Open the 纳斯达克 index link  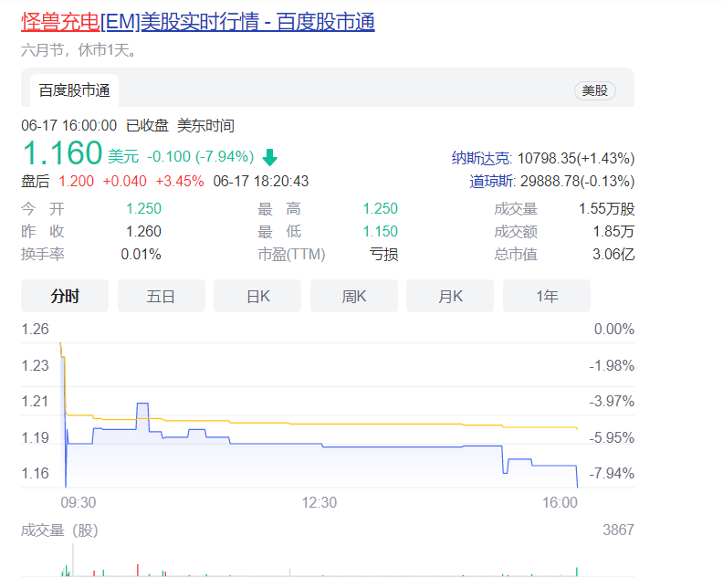click(481, 158)
